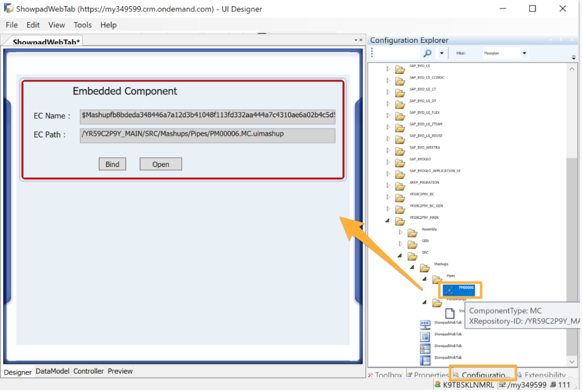The image size is (582, 392).
Task: Click the K9TBSKLNMRL status bar text
Action: pos(469,385)
